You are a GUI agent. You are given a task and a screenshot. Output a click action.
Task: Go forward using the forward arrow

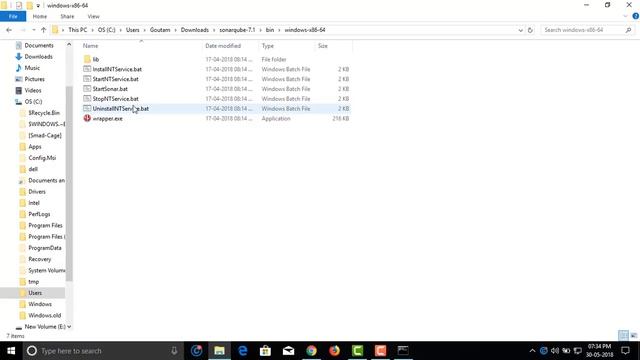tap(23, 30)
